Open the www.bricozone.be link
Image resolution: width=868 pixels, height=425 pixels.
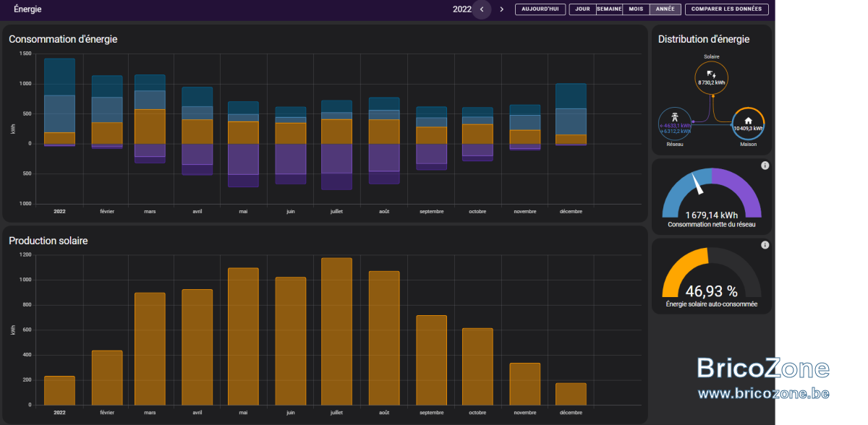click(763, 394)
